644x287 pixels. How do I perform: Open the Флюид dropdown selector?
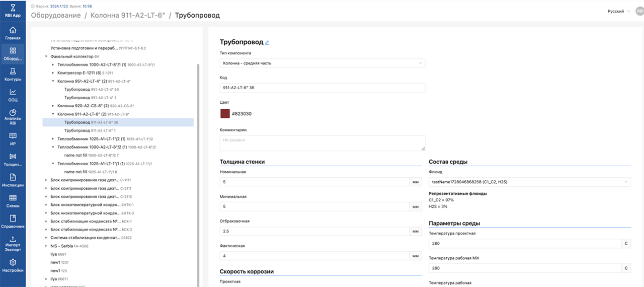pyautogui.click(x=529, y=181)
